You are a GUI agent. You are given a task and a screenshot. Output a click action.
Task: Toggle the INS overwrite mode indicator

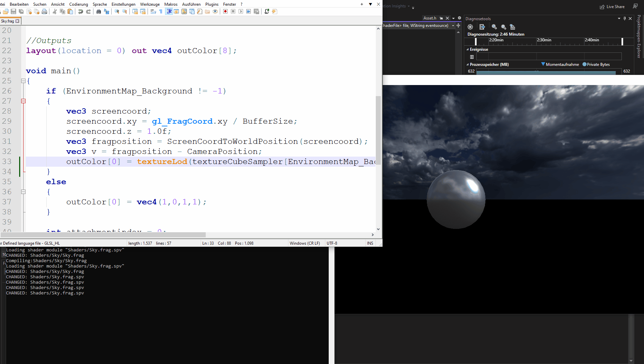pos(370,243)
